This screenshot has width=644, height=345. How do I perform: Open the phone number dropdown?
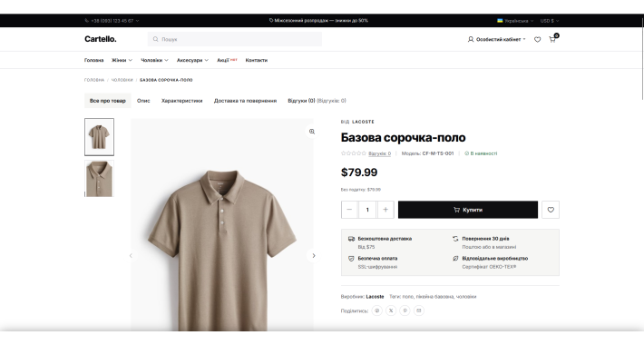[112, 21]
